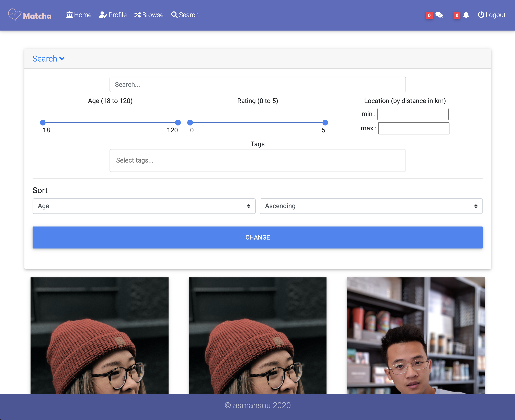515x420 pixels.
Task: Open the chat messages bubble icon
Action: (x=439, y=15)
